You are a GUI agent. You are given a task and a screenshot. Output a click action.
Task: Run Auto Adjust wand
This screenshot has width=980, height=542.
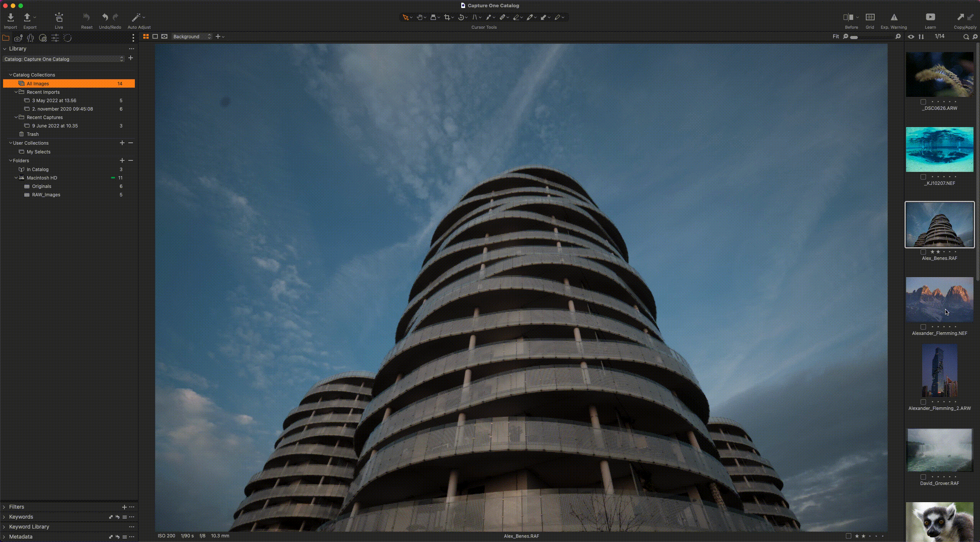click(136, 17)
